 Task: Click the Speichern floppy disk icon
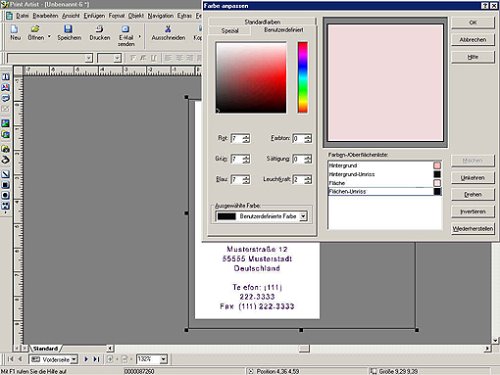tap(68, 29)
